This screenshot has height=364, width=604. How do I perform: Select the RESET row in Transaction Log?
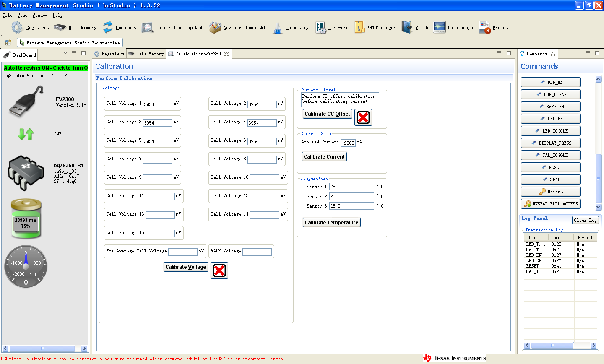(560, 266)
